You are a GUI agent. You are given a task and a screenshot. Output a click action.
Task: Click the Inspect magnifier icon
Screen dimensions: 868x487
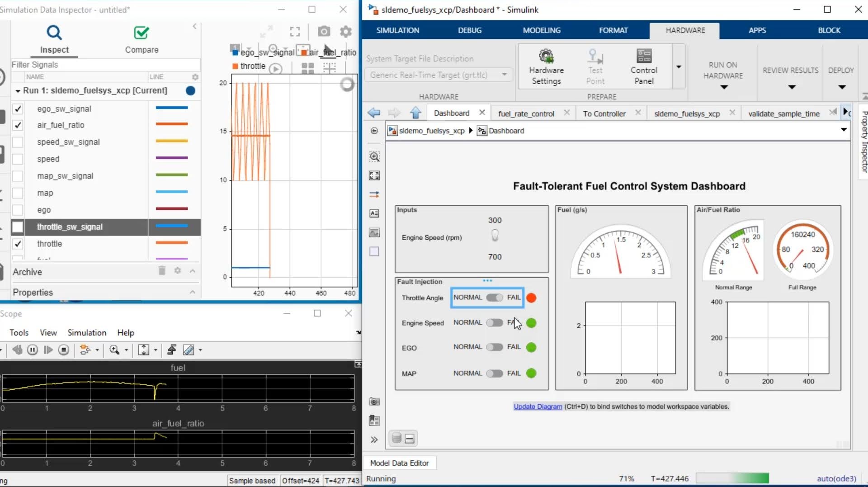point(54,33)
